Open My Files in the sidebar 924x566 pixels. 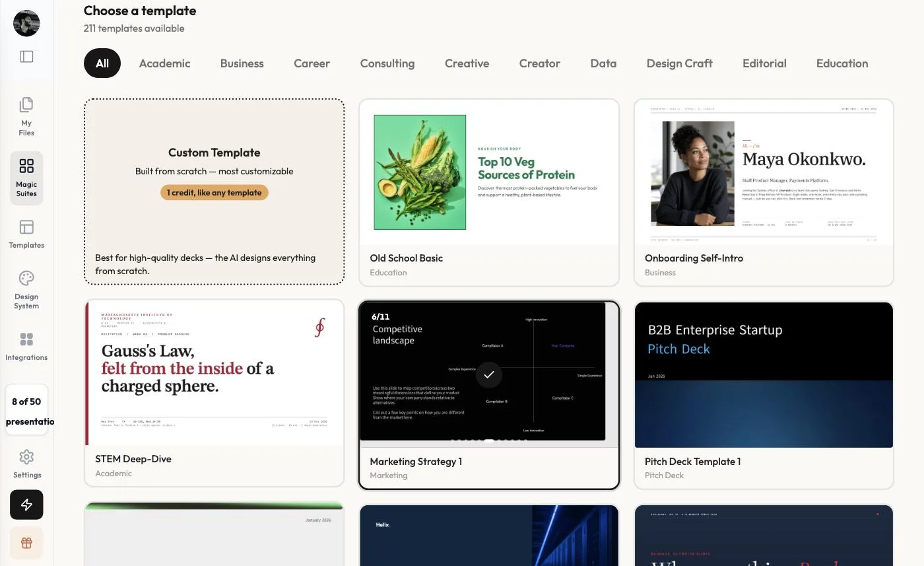pos(26,116)
